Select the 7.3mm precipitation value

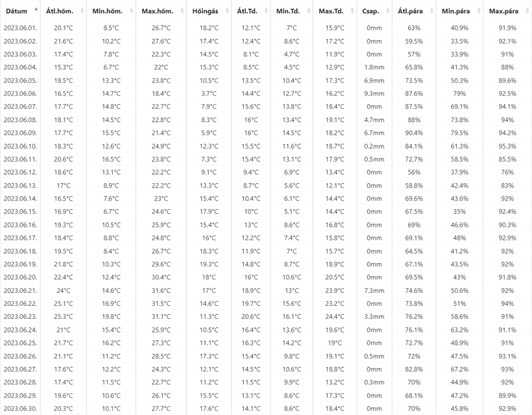[x=374, y=290]
